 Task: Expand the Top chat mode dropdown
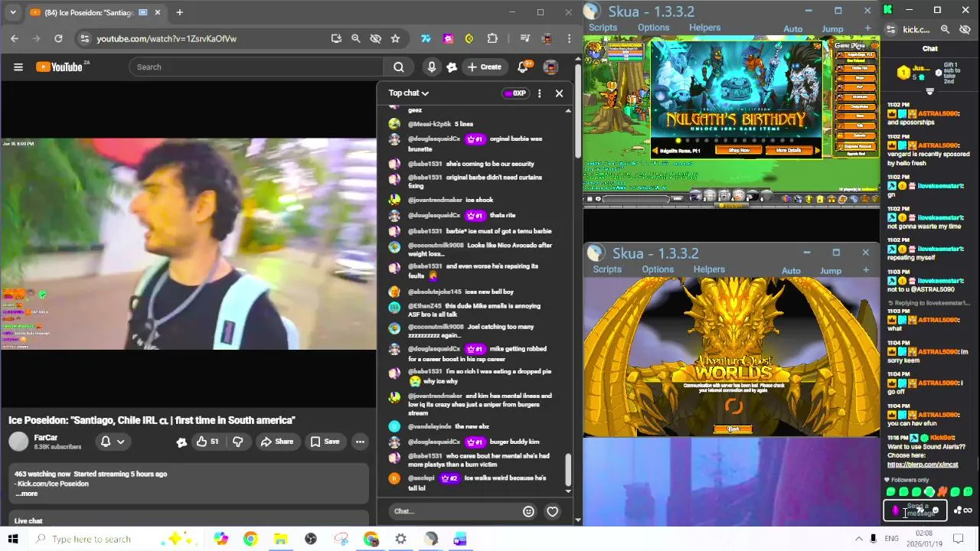click(408, 93)
